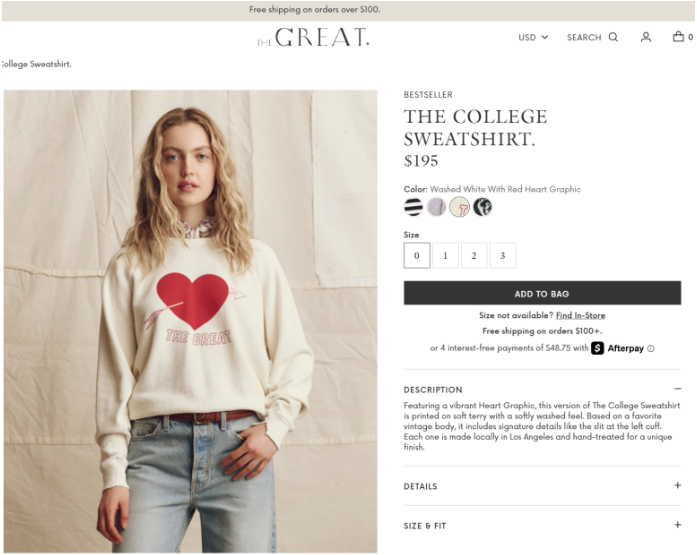Choose the black graphic color swatch
Image resolution: width=697 pixels, height=555 pixels.
coord(483,207)
